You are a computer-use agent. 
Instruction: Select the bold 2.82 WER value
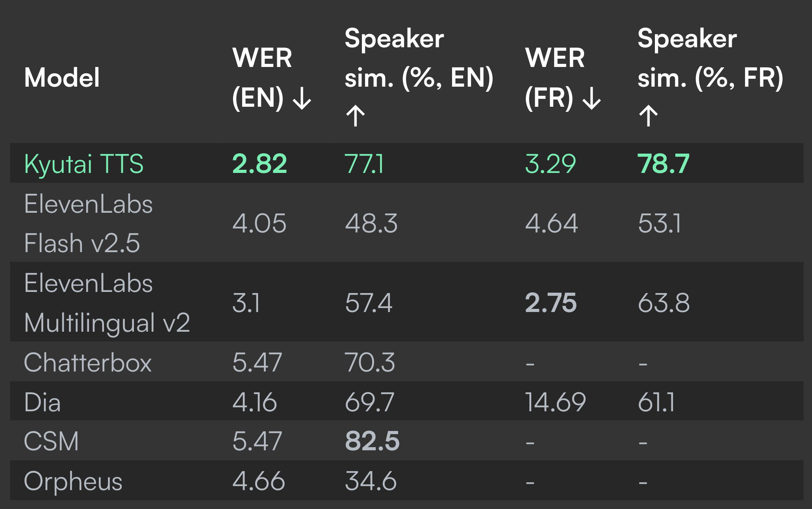tap(260, 163)
